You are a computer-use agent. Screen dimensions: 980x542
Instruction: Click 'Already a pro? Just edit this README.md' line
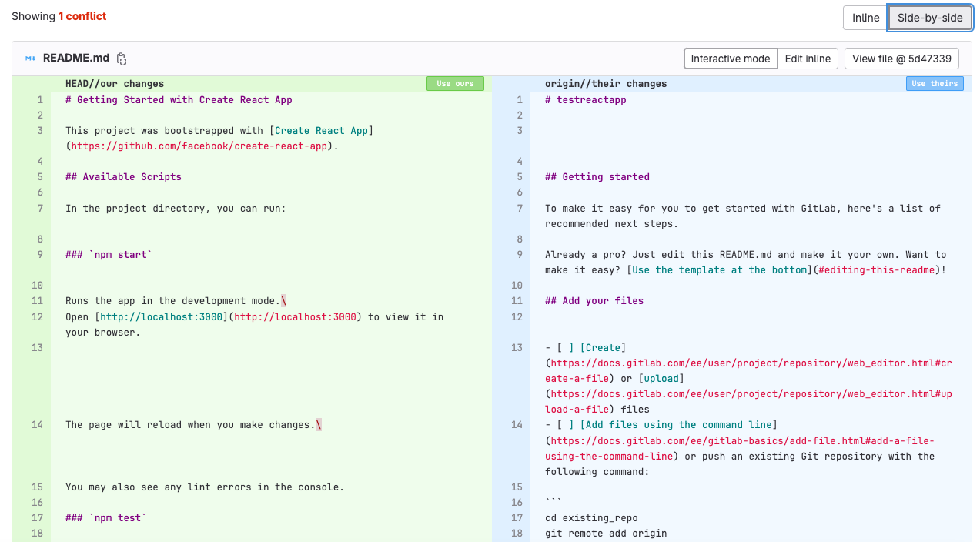point(745,262)
